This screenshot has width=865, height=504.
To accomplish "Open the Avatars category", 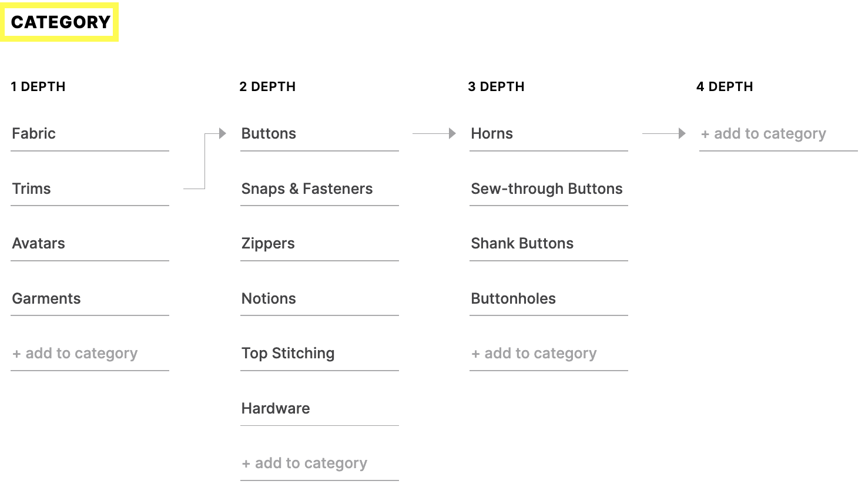I will (x=90, y=244).
